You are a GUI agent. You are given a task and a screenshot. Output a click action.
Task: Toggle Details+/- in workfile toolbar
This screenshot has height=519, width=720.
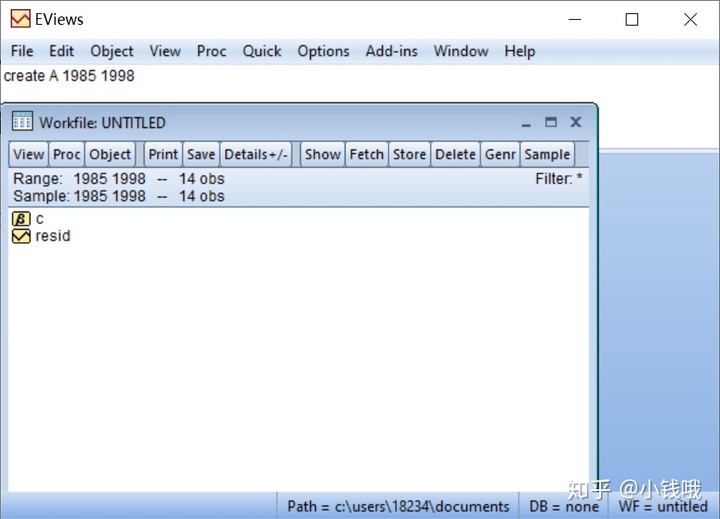(x=256, y=154)
